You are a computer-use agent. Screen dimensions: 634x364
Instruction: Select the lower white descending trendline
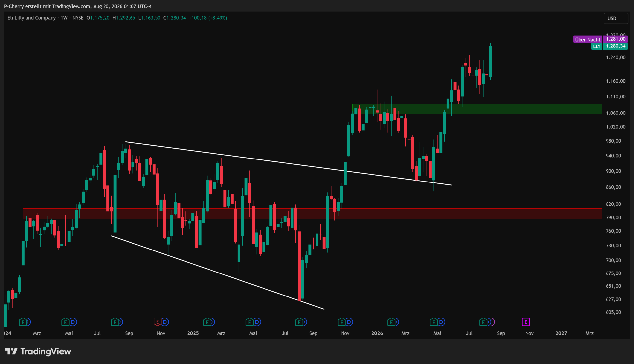click(x=218, y=273)
